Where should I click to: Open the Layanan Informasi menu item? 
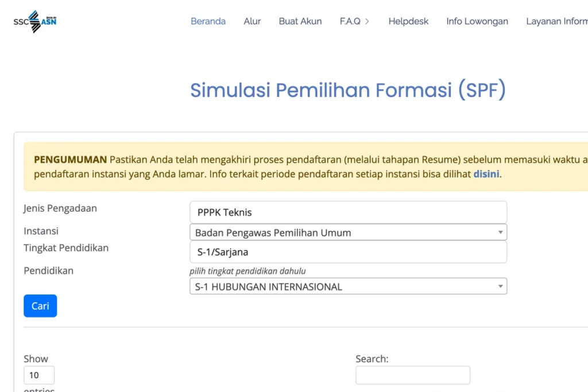[556, 21]
